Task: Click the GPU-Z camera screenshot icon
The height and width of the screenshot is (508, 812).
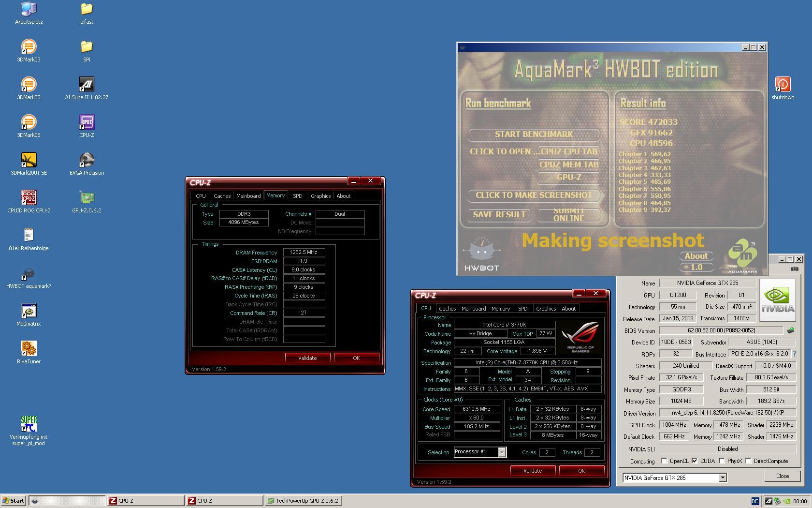Action: coord(795,269)
